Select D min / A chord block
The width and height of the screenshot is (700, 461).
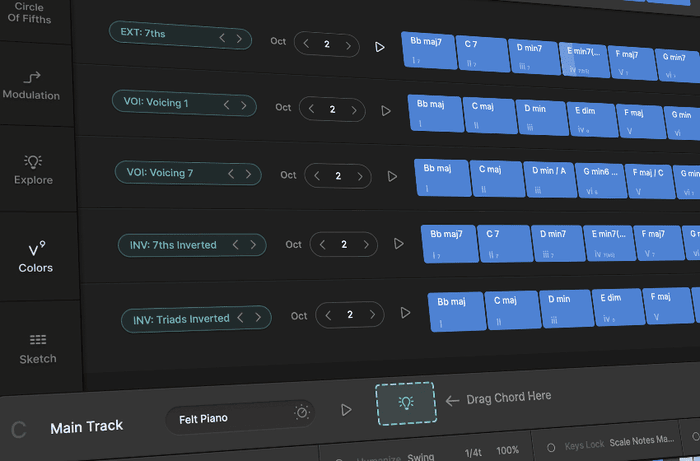pos(548,178)
